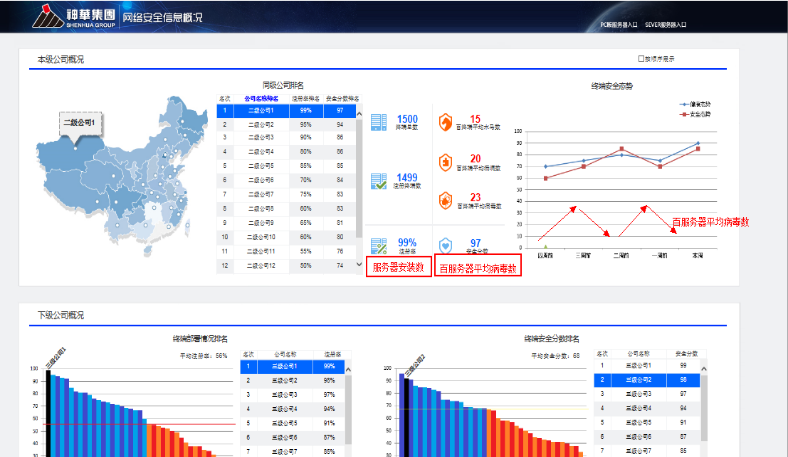
Task: Click up arrow of deployment ranking table scrollbar
Action: [x=348, y=370]
